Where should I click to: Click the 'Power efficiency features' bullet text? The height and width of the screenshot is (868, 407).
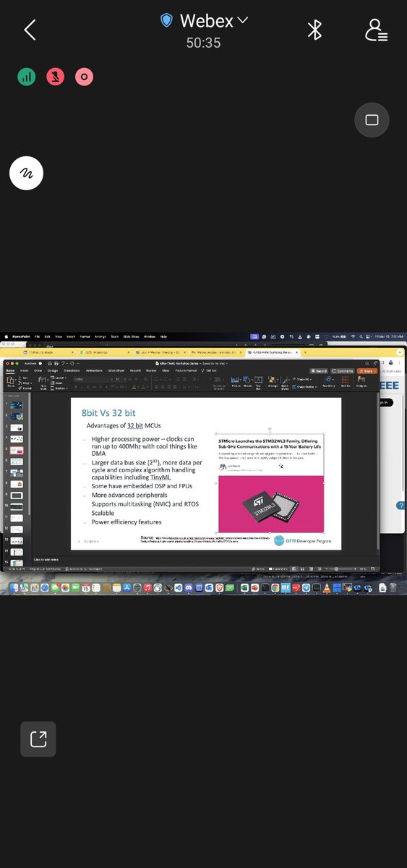[127, 522]
